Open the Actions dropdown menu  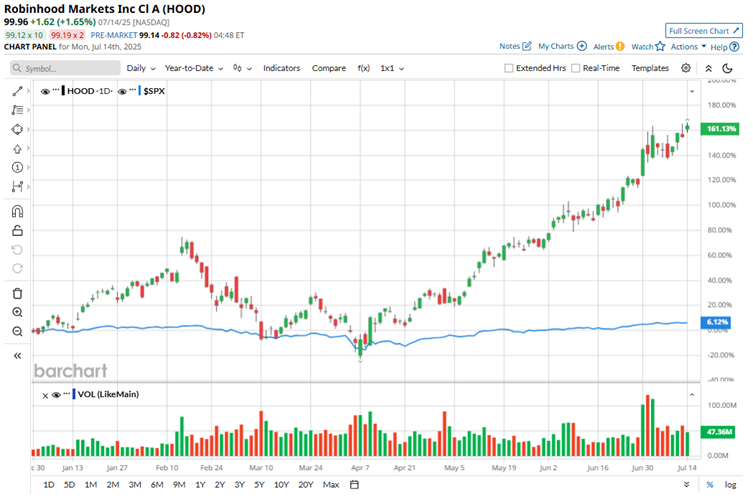pyautogui.click(x=688, y=47)
